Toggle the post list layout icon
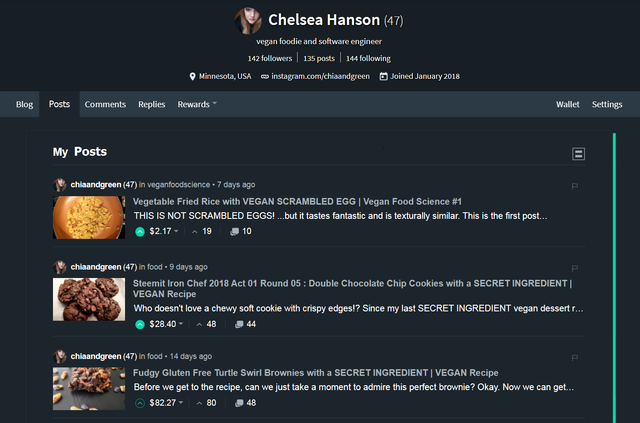This screenshot has width=640, height=423. [x=578, y=154]
